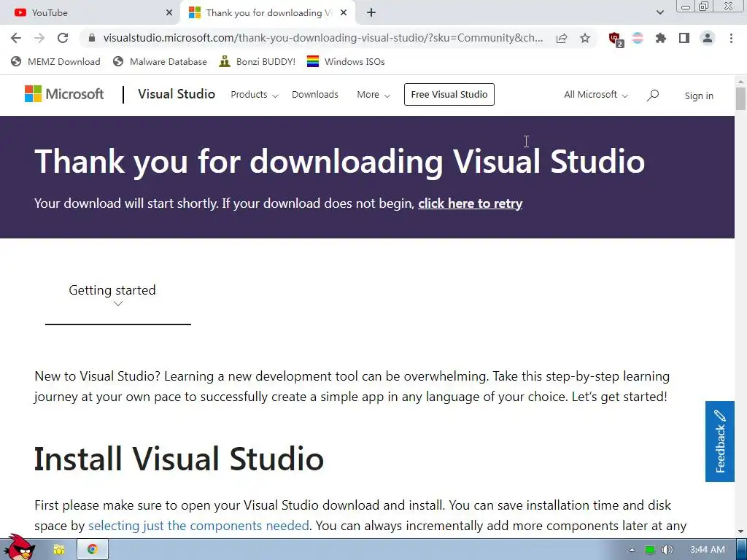The width and height of the screenshot is (747, 560).
Task: Select the Thank you for downloading tab
Action: pos(268,13)
